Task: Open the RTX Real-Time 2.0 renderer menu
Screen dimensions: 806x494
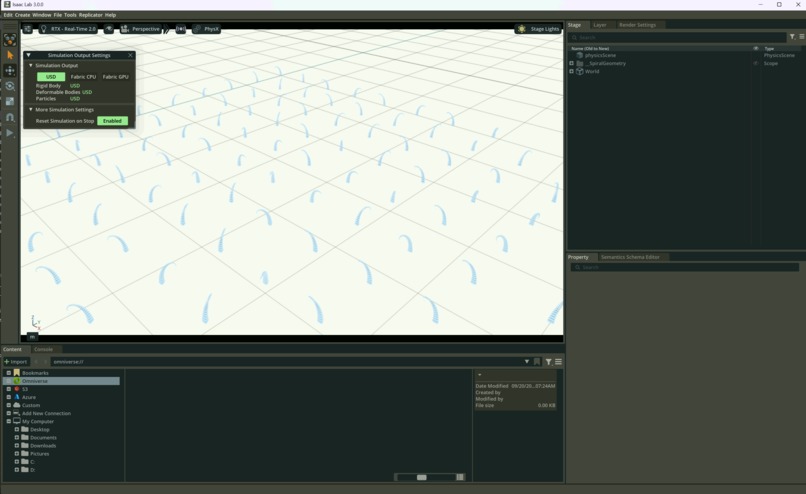Action: pyautogui.click(x=68, y=29)
